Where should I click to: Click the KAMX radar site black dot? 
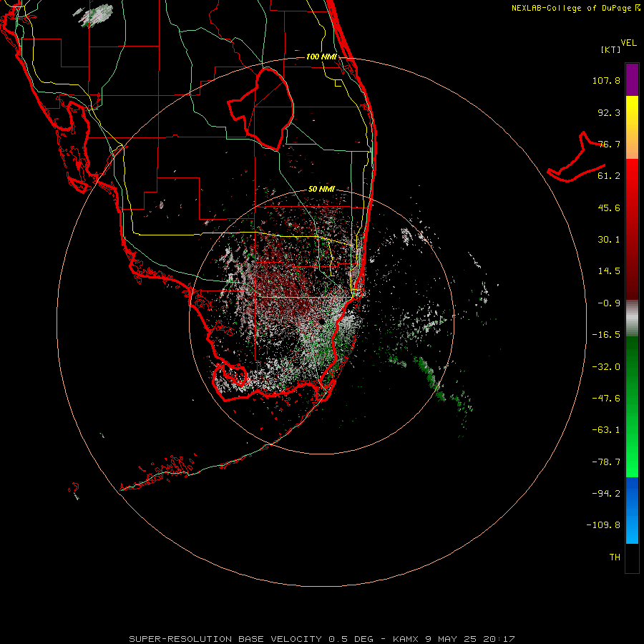321,321
